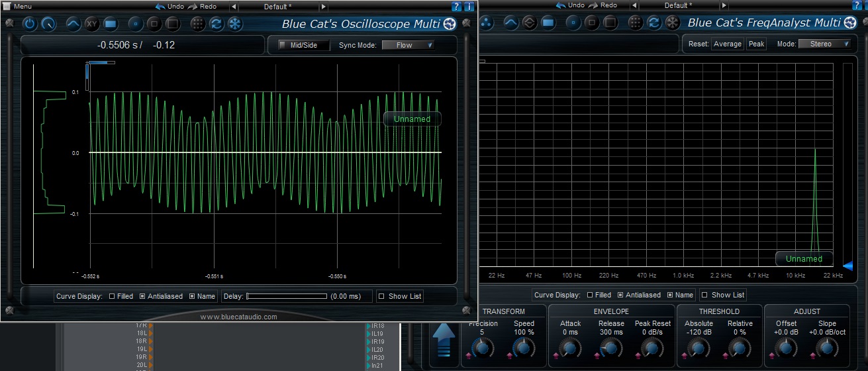This screenshot has height=371, width=868.
Task: Open the dotted grid icon in FreqAnalyst toolbar
Action: pos(635,23)
